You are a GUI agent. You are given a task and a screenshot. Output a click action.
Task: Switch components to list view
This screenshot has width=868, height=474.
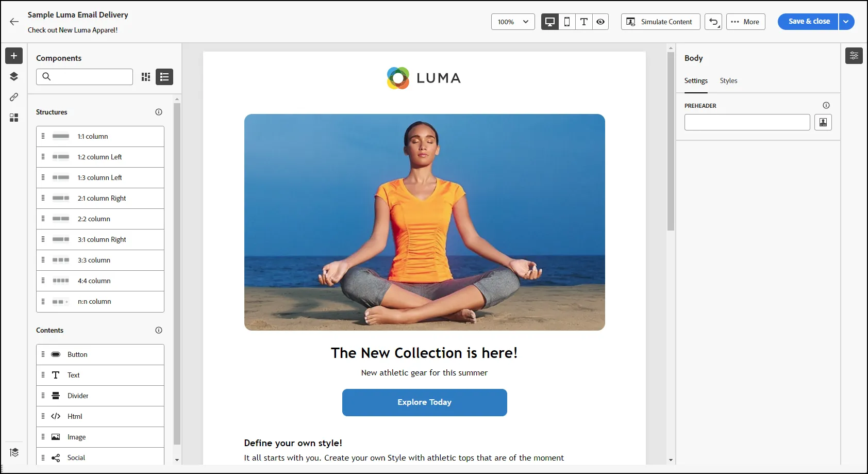pos(164,77)
